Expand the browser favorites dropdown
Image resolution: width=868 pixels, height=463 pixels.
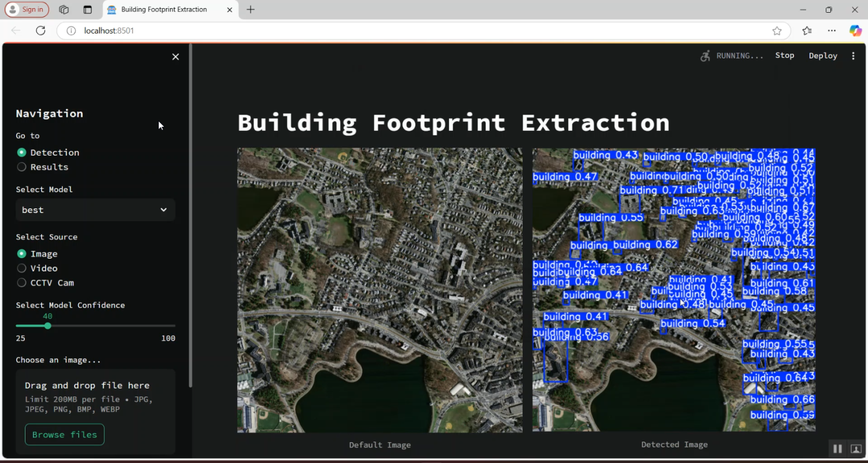click(x=807, y=30)
